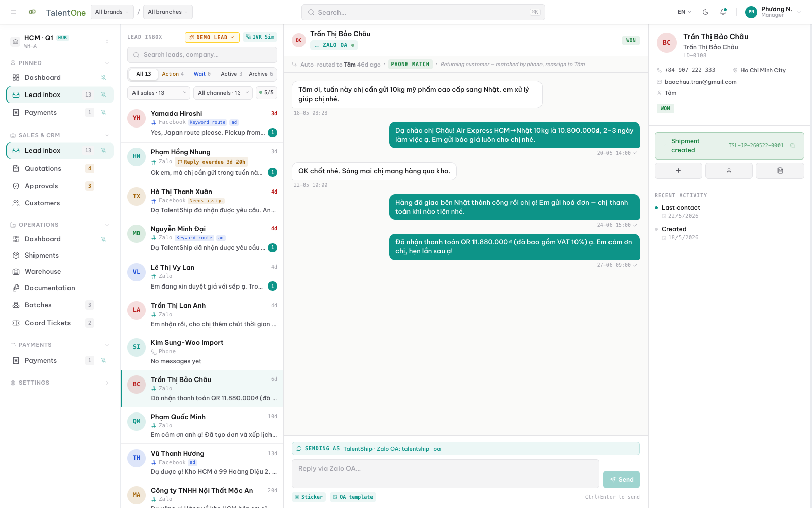Click the plus action button in customer panel
The height and width of the screenshot is (508, 812).
point(678,171)
